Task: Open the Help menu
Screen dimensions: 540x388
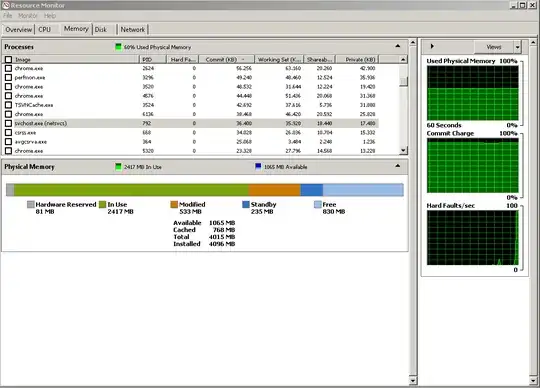Action: 50,15
